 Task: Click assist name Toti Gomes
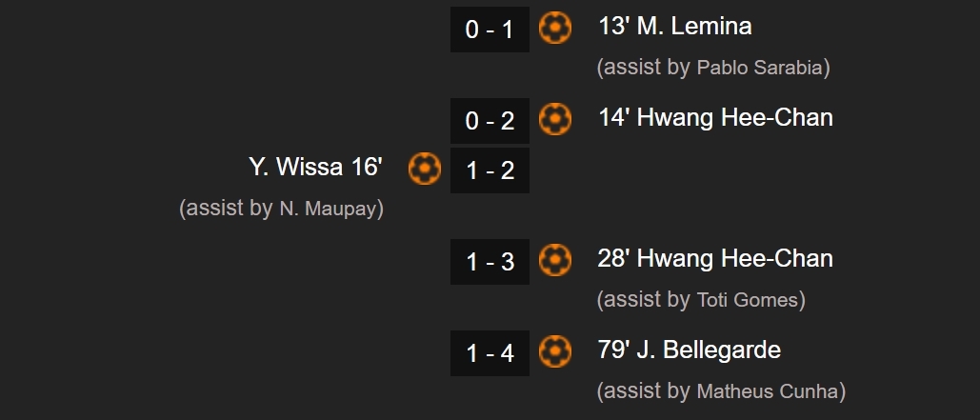[747, 300]
